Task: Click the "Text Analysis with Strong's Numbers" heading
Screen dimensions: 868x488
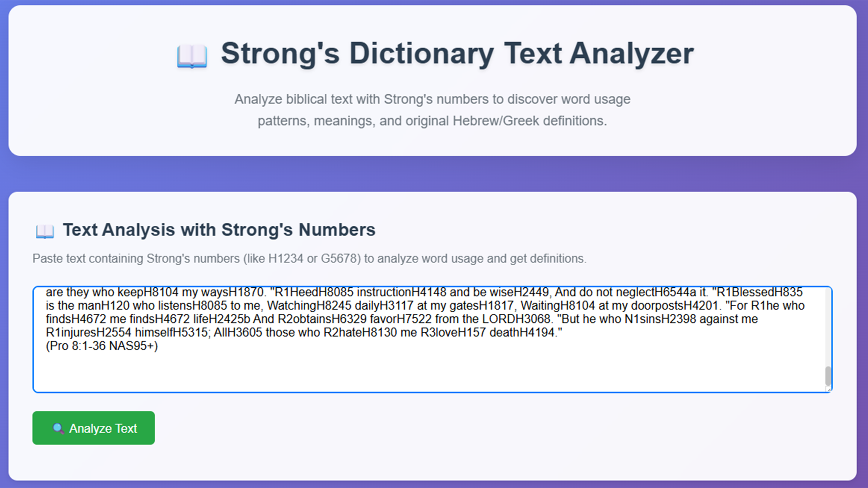Action: 219,230
